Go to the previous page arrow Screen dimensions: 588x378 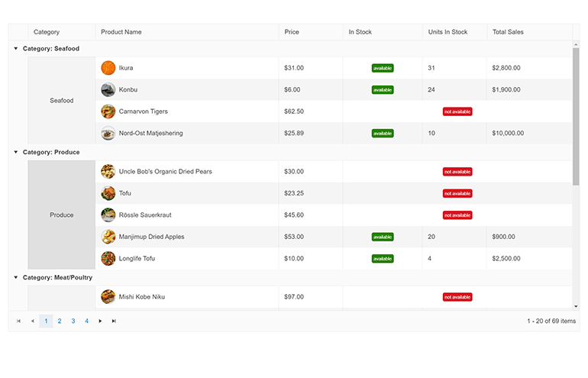32,321
